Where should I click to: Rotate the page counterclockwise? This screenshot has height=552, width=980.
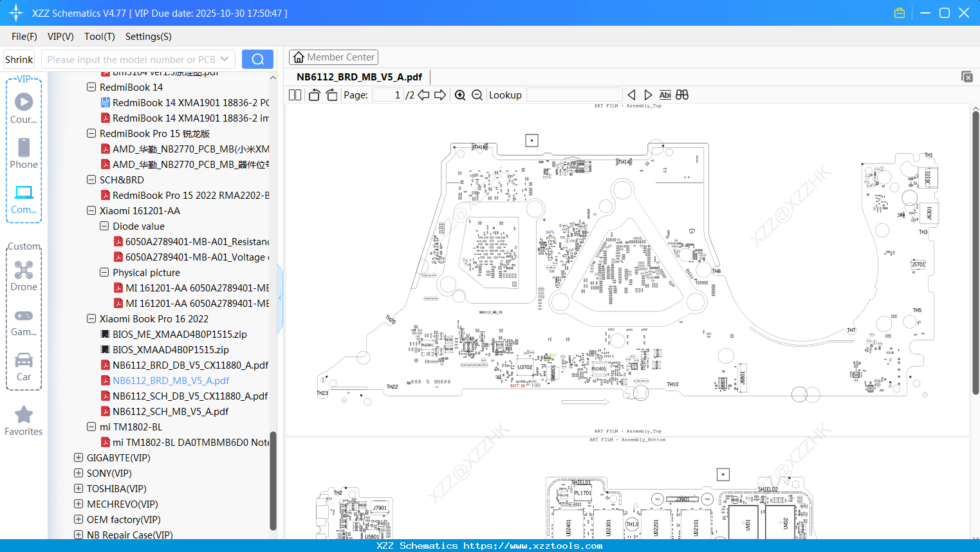point(314,95)
